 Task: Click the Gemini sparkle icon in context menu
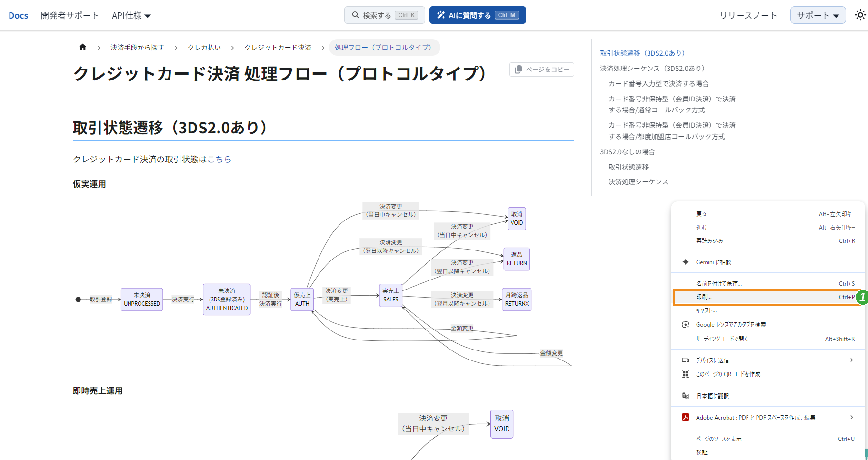point(686,262)
